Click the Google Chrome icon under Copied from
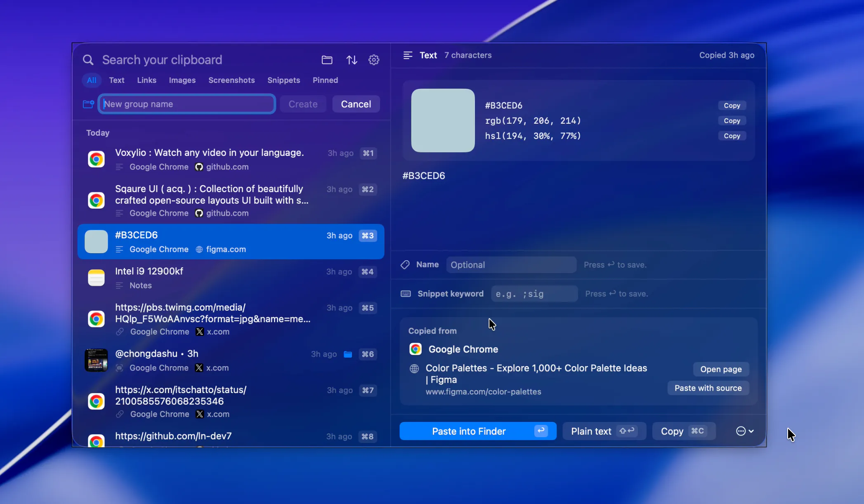Viewport: 864px width, 504px height. coord(415,349)
